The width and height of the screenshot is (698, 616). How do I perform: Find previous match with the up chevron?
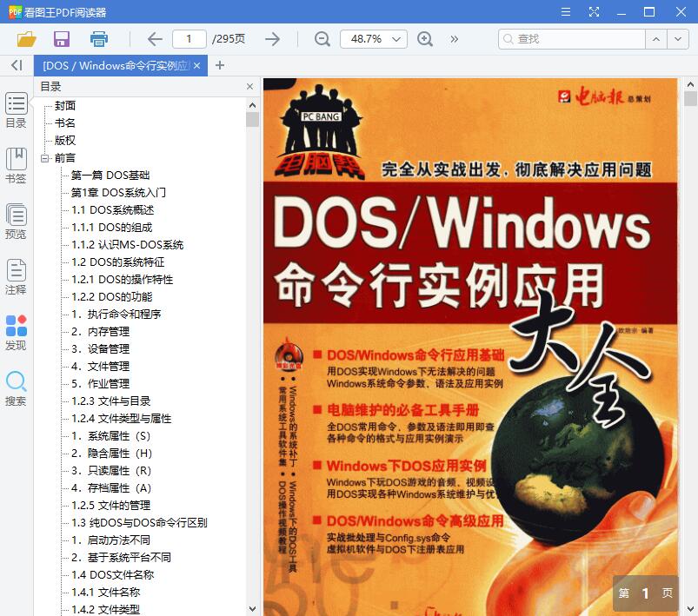click(x=656, y=39)
